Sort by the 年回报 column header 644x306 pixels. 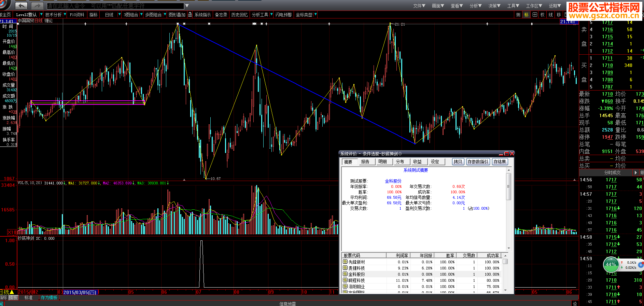(422, 255)
